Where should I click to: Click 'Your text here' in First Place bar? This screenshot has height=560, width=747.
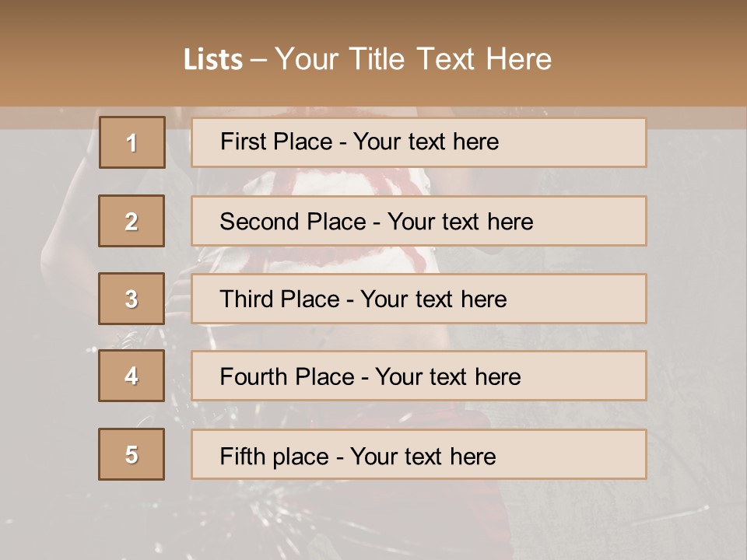426,142
